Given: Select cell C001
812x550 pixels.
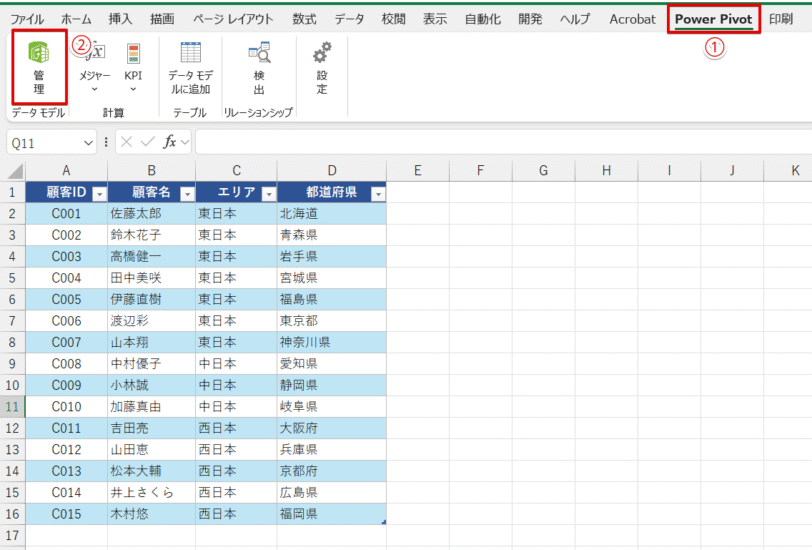Looking at the screenshot, I should pos(66,213).
